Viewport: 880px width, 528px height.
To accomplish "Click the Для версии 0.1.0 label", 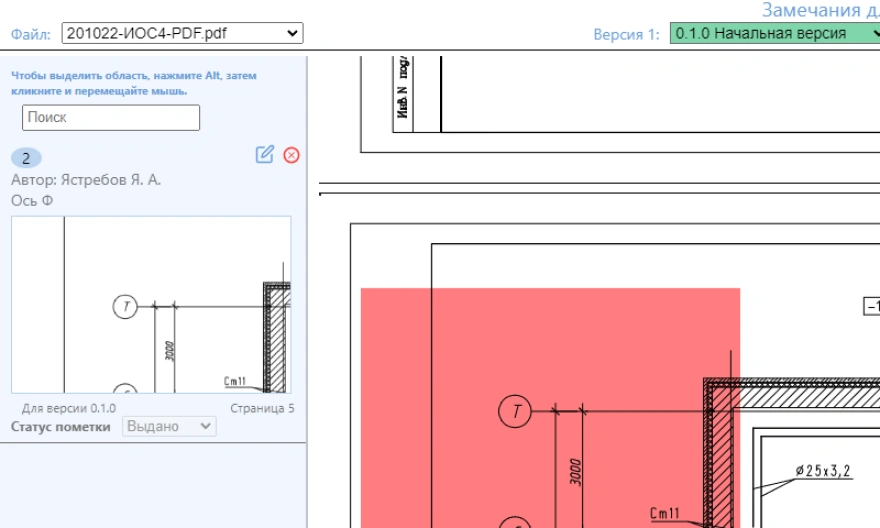I will (x=69, y=408).
